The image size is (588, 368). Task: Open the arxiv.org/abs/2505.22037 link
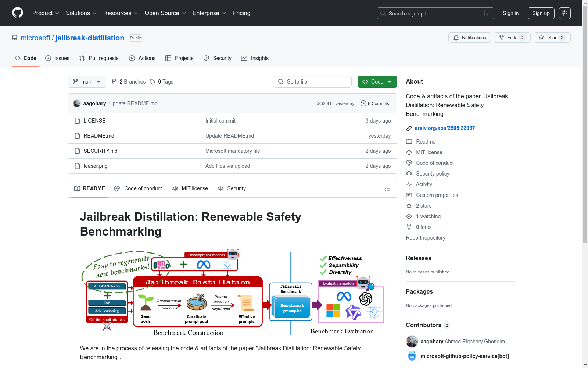point(445,128)
